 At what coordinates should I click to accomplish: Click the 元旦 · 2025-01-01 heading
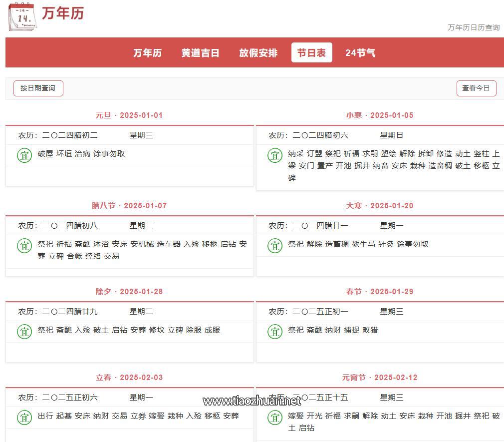coord(129,115)
